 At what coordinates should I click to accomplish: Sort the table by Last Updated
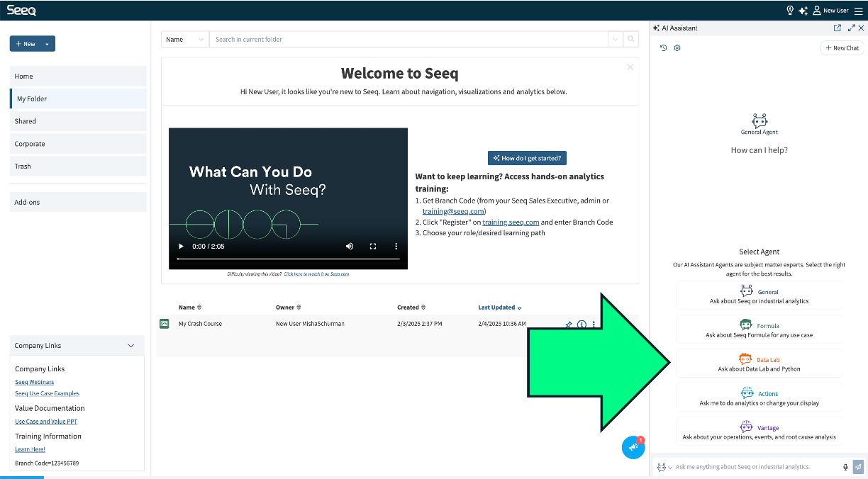[x=499, y=307]
